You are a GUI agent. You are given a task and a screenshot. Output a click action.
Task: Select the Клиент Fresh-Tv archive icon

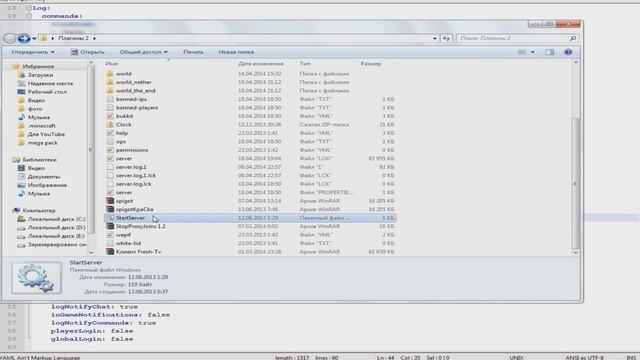(x=110, y=252)
